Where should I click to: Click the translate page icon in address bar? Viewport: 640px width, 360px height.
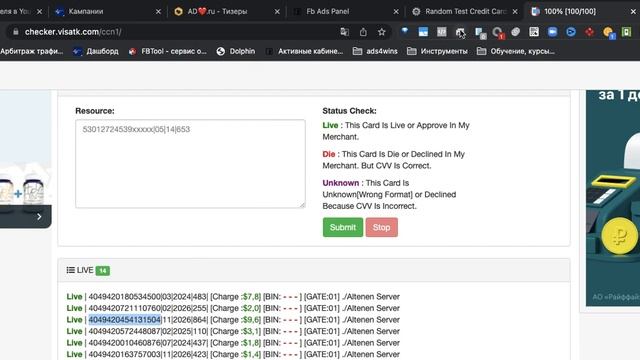[x=344, y=32]
